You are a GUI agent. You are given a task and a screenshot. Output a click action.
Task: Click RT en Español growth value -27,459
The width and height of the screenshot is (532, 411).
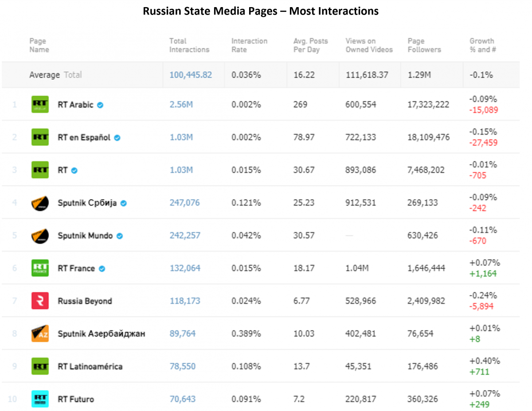click(x=484, y=143)
